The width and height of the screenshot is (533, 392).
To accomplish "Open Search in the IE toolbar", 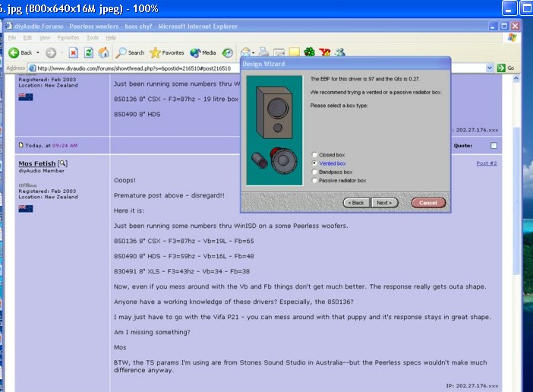I will tap(130, 52).
